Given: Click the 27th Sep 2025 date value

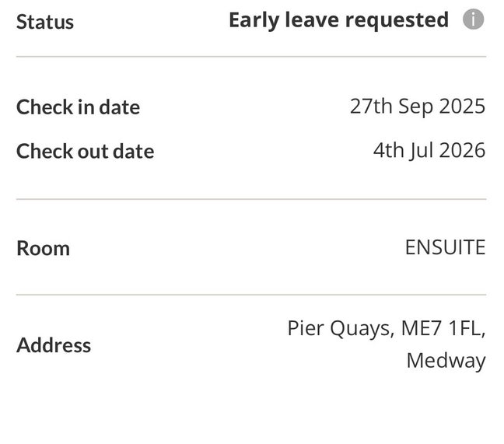Looking at the screenshot, I should click(x=418, y=107).
